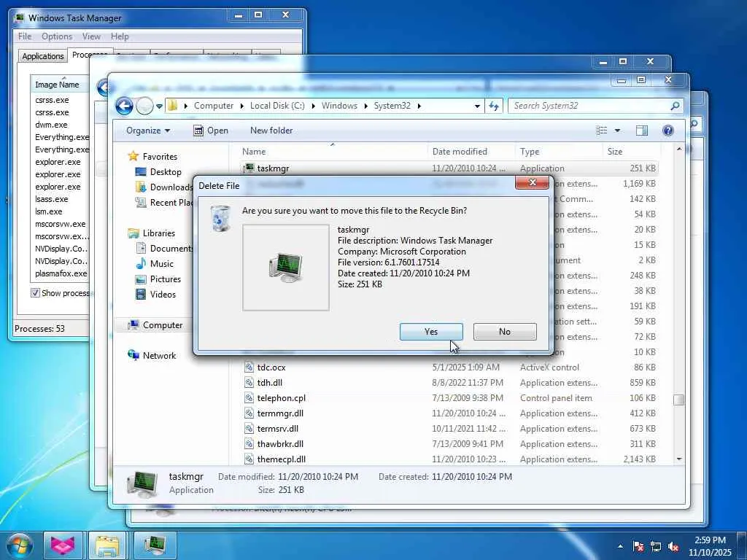Click the Recycle Bin icon in dialog
The width and height of the screenshot is (747, 560).
pyautogui.click(x=220, y=219)
